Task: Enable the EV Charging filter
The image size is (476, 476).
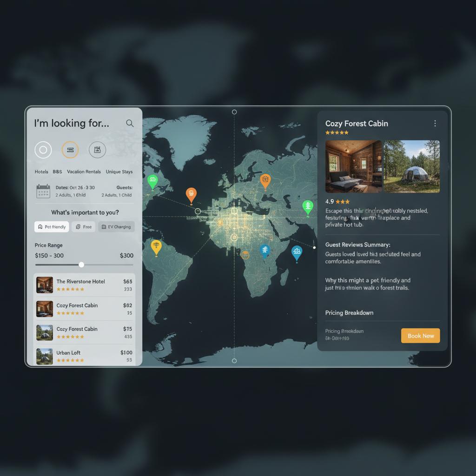Action: [x=116, y=227]
